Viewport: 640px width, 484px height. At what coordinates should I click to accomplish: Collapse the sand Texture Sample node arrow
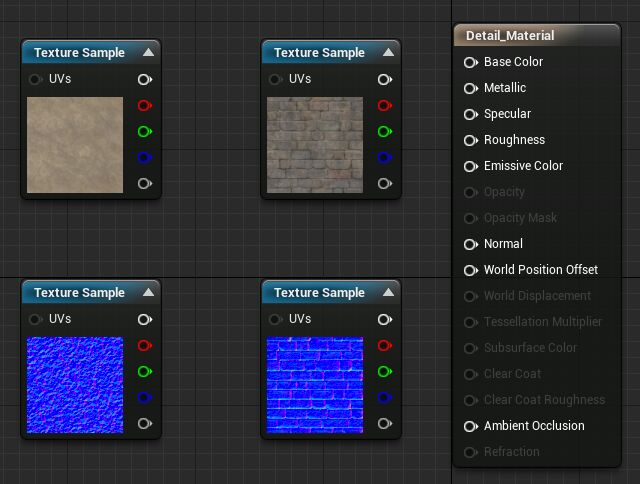149,52
